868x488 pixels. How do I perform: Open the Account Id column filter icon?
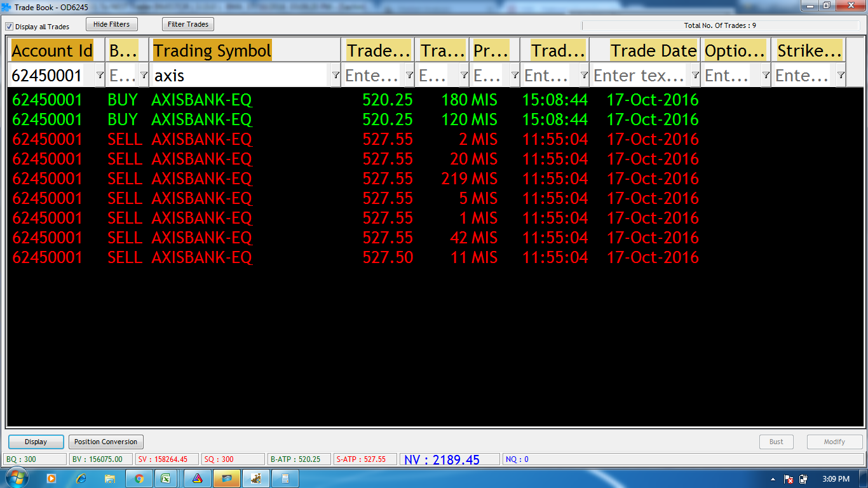pyautogui.click(x=100, y=76)
